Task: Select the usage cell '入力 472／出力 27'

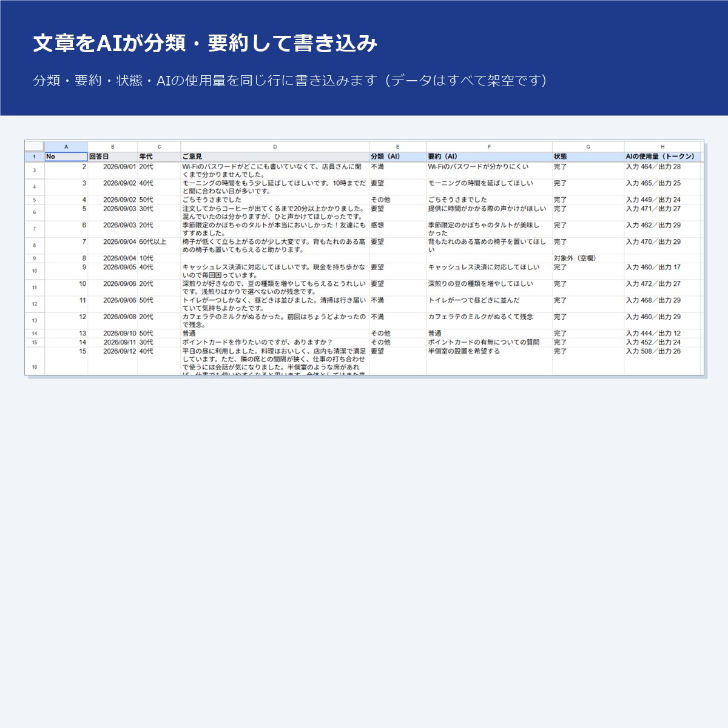Action: (x=662, y=288)
